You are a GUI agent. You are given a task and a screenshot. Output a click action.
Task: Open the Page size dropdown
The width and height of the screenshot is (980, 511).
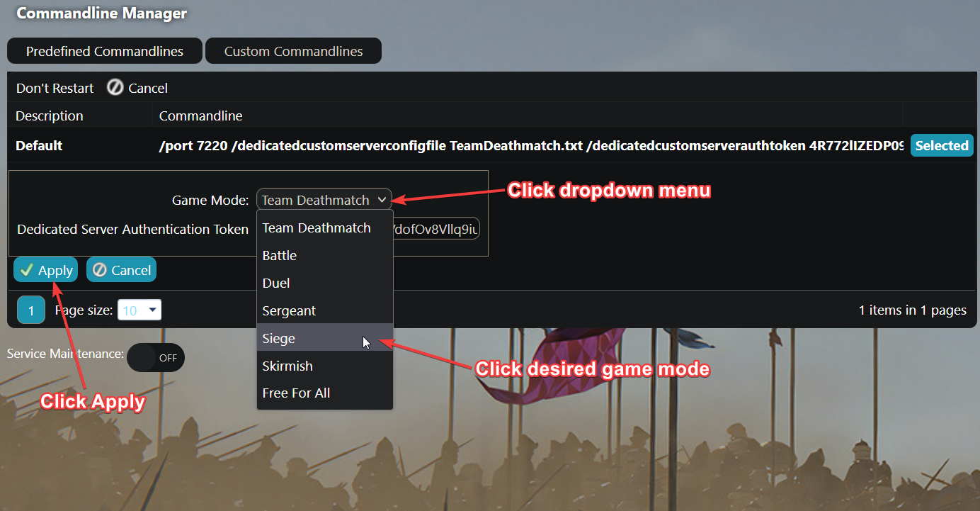click(x=139, y=310)
